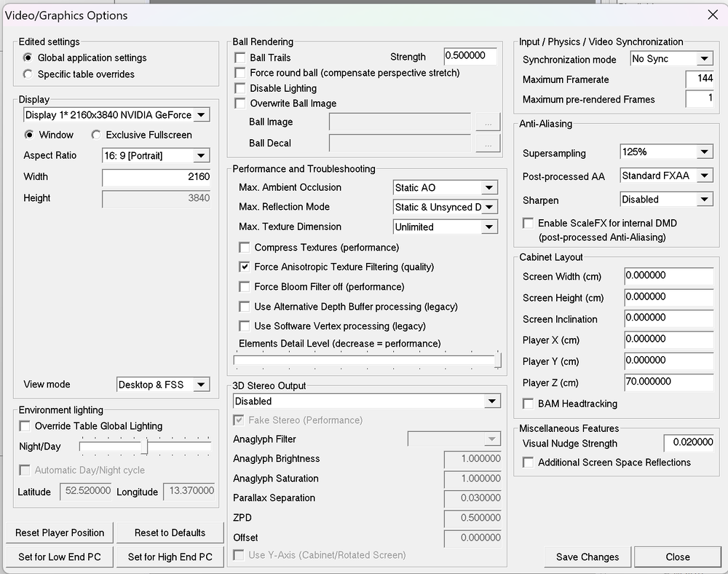Enable Override Table Global Lighting
The image size is (728, 574).
(x=25, y=426)
